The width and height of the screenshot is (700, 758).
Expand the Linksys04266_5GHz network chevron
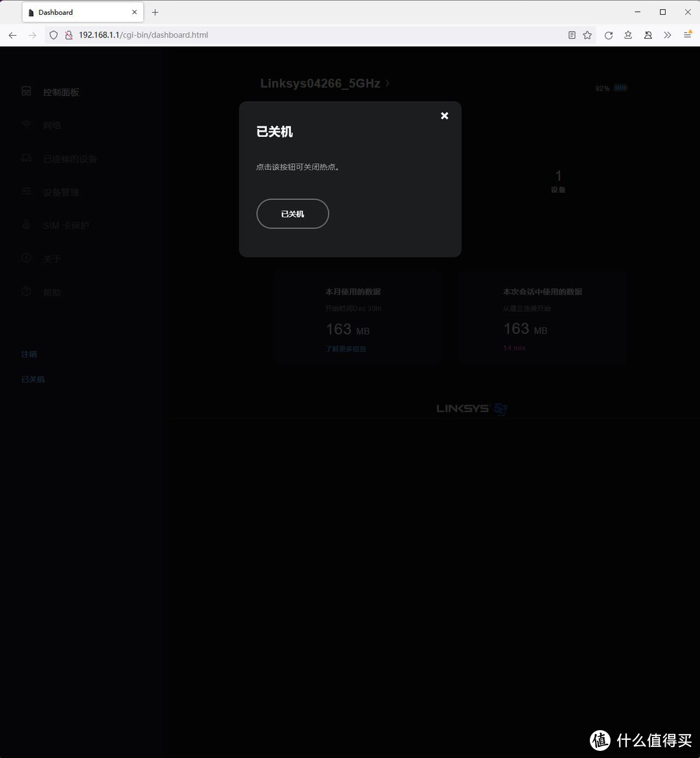coord(388,83)
